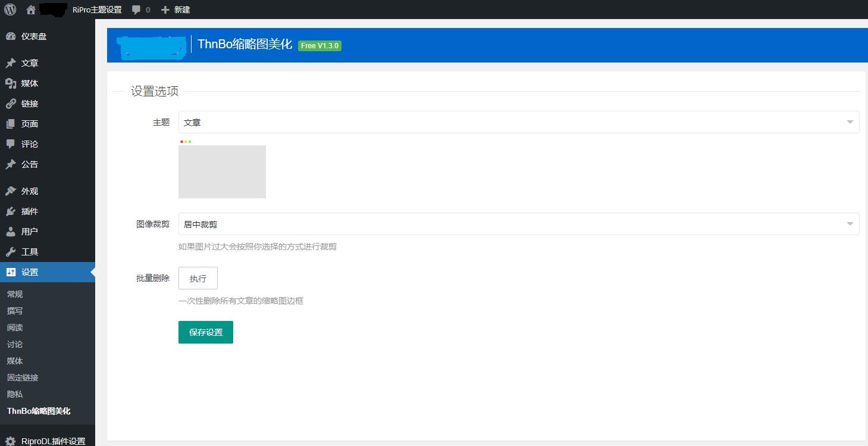Click the 保存设置 button
Screen dimensions: 868x446
pos(206,332)
